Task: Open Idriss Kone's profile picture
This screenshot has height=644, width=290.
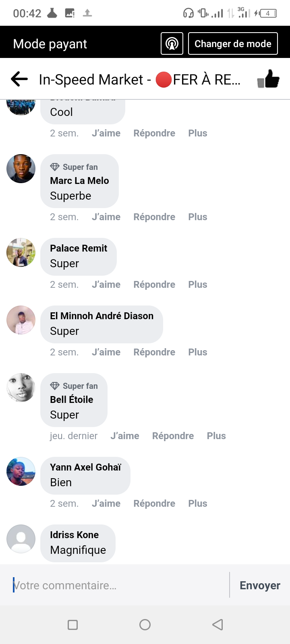Action: pos(21,539)
